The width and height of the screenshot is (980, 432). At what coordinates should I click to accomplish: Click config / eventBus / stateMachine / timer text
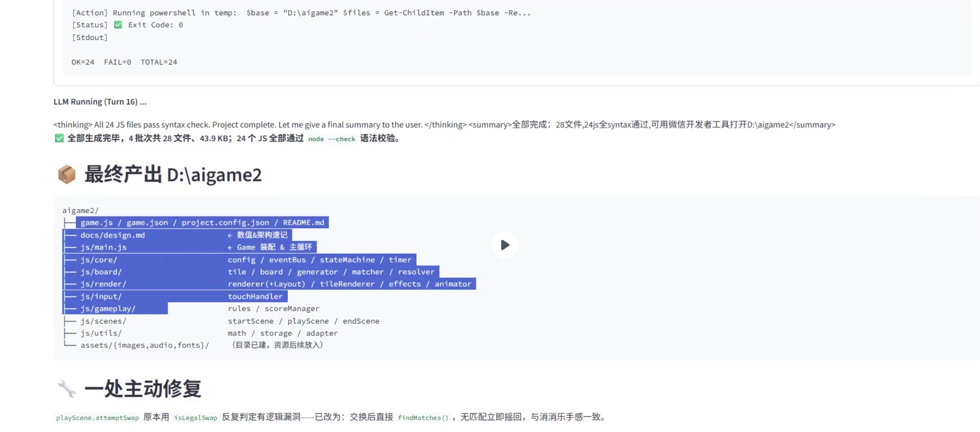point(319,260)
